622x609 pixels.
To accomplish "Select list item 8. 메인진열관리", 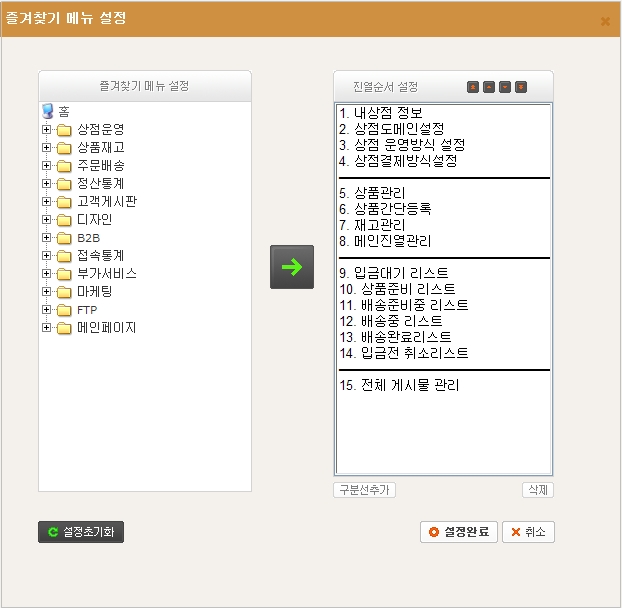I will [443, 241].
